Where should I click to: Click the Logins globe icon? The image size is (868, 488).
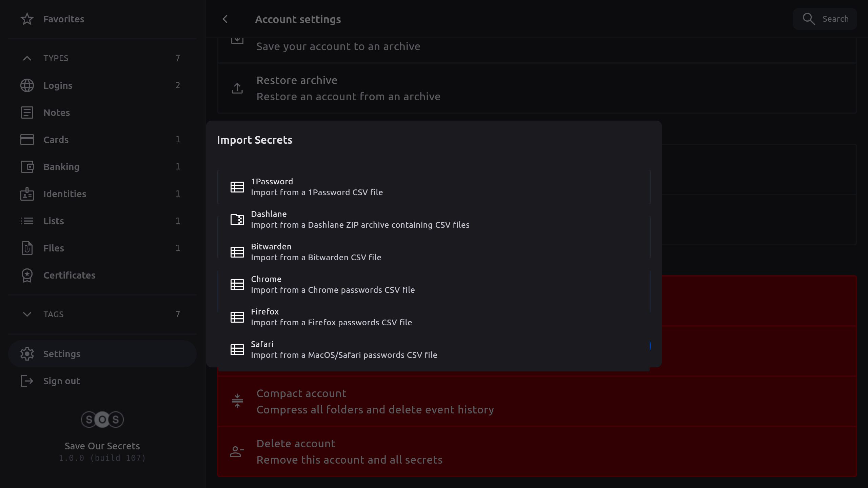[27, 85]
